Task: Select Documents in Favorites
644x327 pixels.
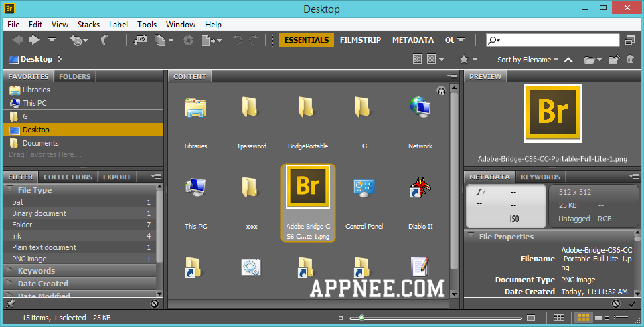Action: [83, 143]
